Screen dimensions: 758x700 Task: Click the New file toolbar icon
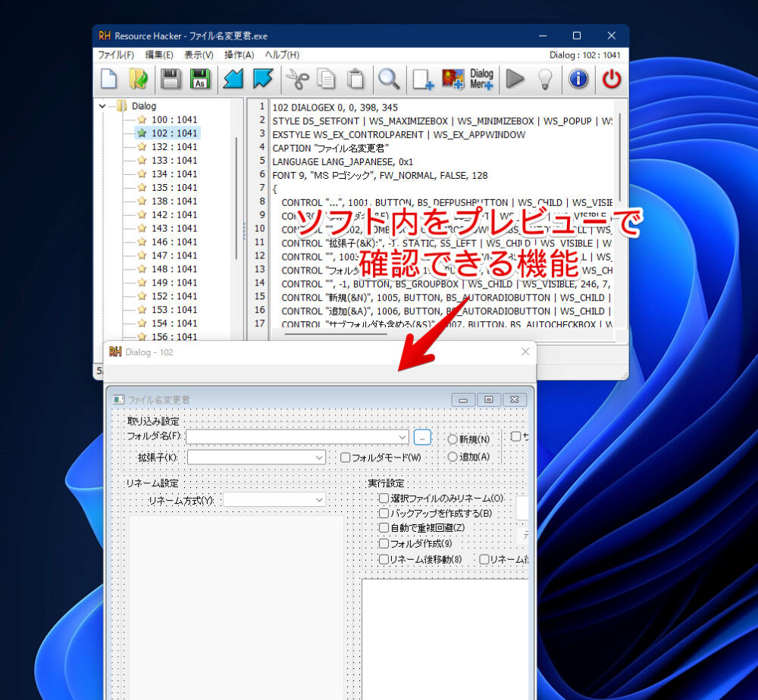[108, 79]
